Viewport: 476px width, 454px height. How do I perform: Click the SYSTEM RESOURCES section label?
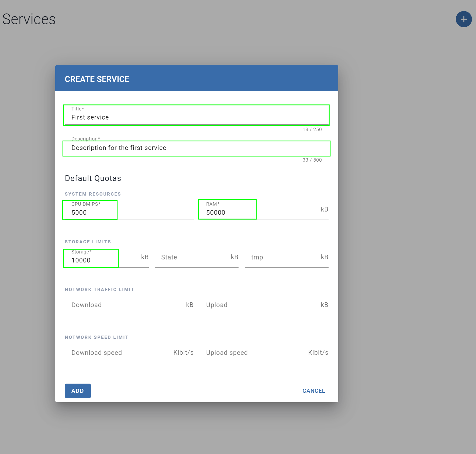[92, 194]
